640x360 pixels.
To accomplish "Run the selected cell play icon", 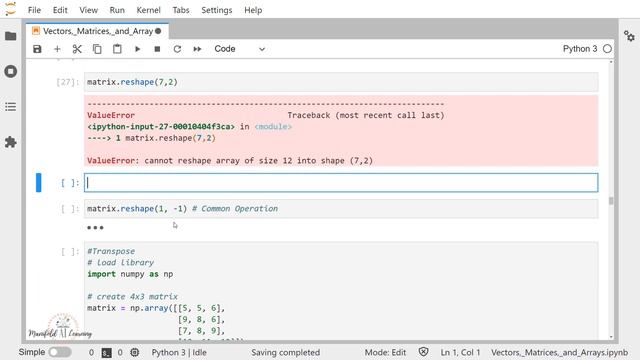I will [138, 49].
